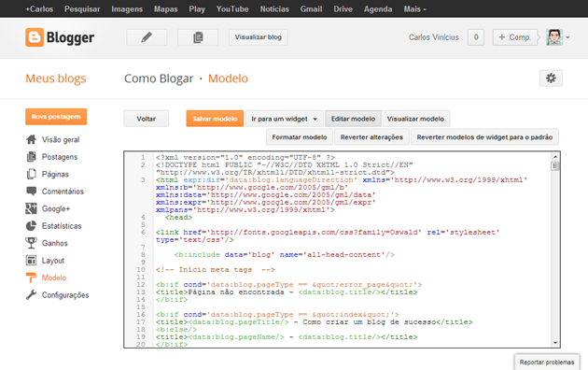Image resolution: width=588 pixels, height=370 pixels.
Task: Save template with Salvar modelo
Action: [x=215, y=119]
